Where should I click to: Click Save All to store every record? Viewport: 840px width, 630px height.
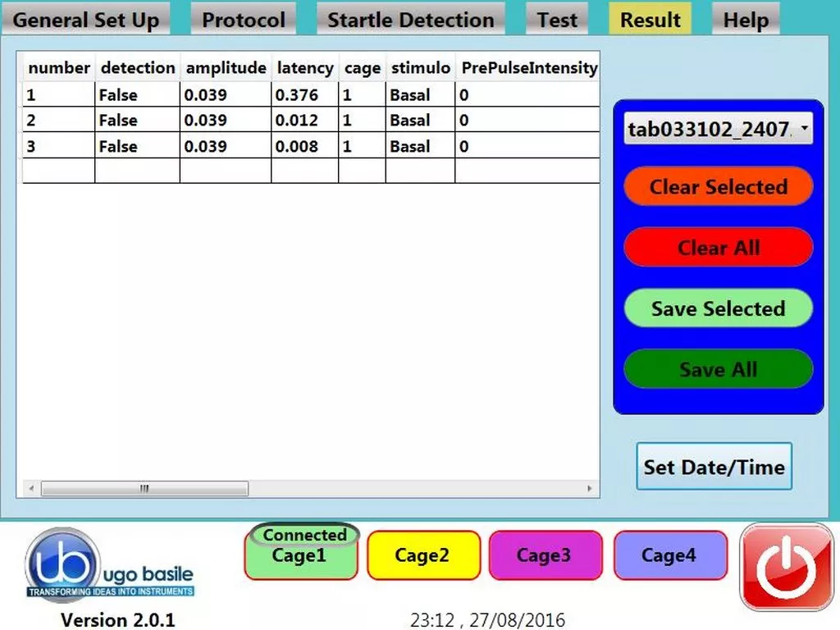pyautogui.click(x=718, y=369)
